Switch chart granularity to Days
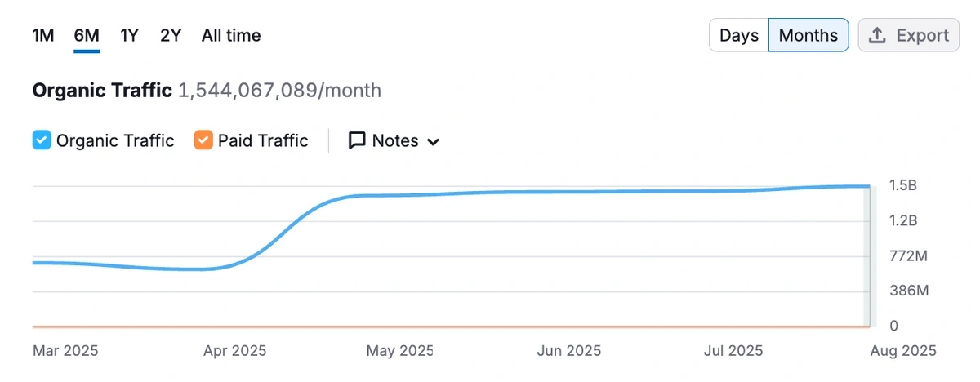Viewport: 980px width, 382px height. [739, 35]
